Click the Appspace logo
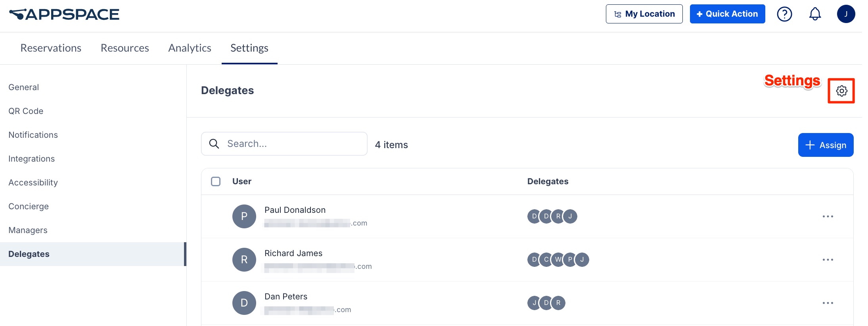This screenshot has height=326, width=868. click(x=64, y=15)
